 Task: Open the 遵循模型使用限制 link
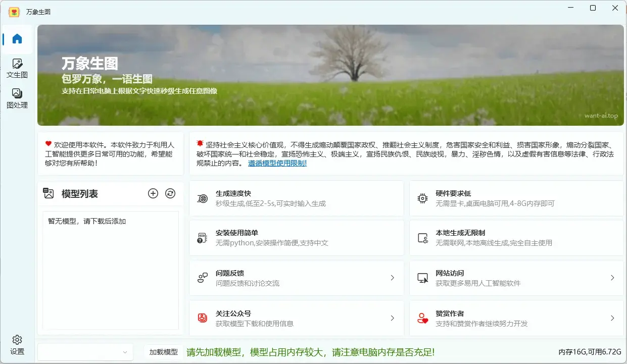pyautogui.click(x=277, y=164)
